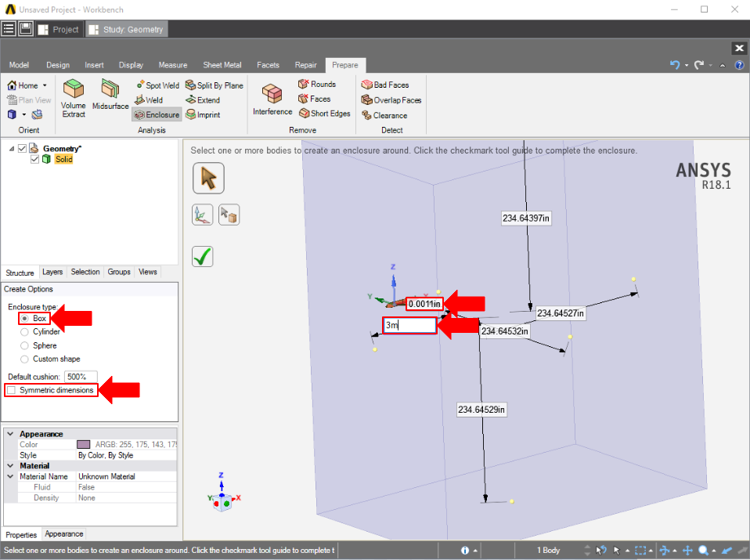Select the Enclosure tool in Analysis group
The width and height of the screenshot is (750, 560).
coord(157,114)
